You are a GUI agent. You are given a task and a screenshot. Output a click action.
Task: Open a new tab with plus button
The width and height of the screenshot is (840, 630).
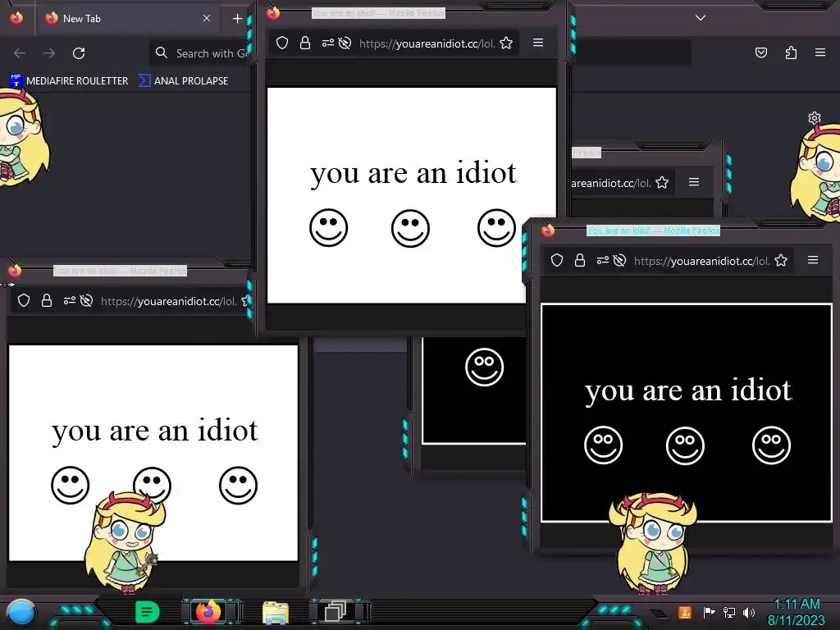pos(237,19)
